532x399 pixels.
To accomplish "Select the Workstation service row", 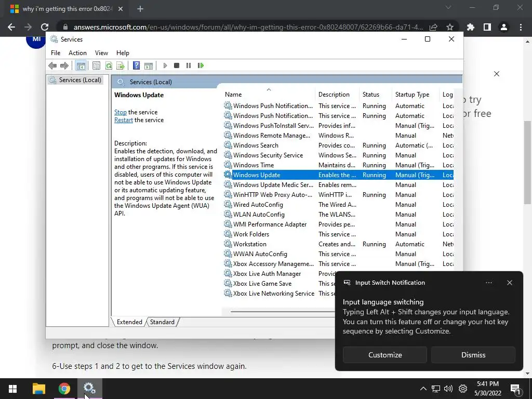I will 338,244.
